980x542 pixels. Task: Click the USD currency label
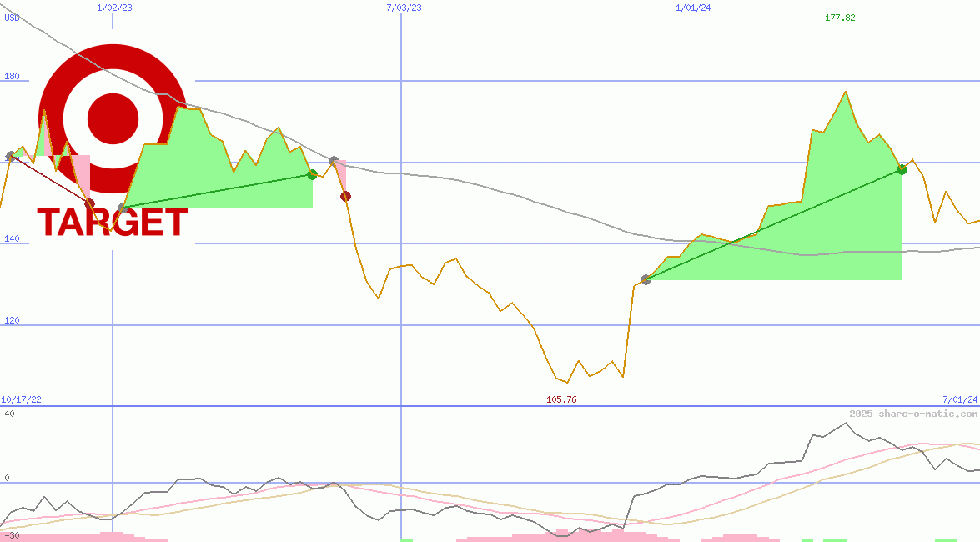pos(13,18)
